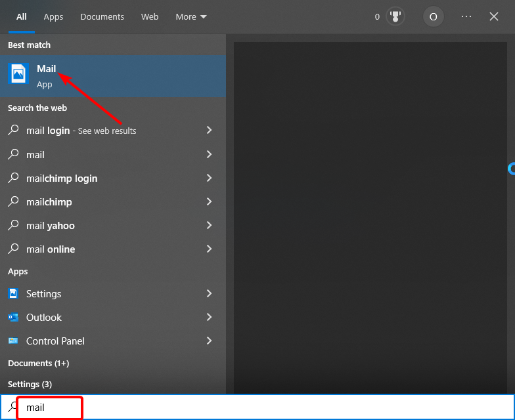
Task: Click the Outlook app icon
Action: tap(13, 317)
